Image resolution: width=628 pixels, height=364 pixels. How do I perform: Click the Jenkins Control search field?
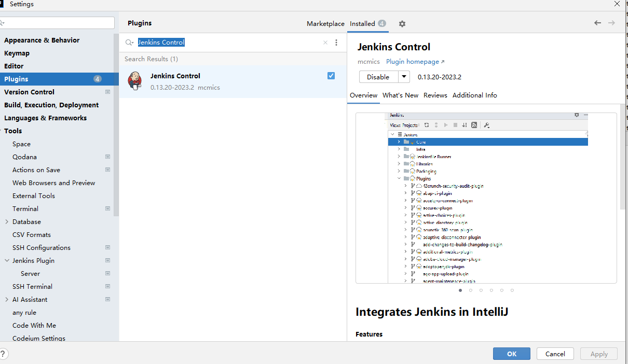click(228, 43)
